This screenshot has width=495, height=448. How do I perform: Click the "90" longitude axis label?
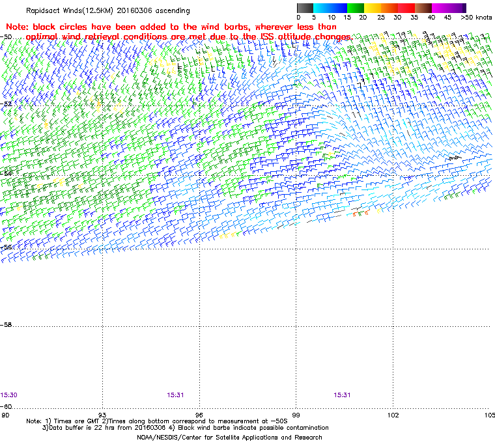5,415
